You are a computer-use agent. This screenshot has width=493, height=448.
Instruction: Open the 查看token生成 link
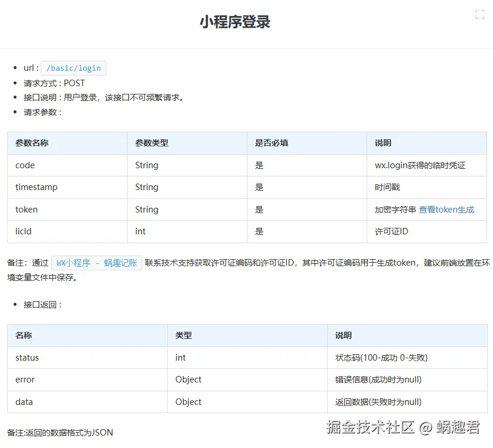pyautogui.click(x=446, y=210)
